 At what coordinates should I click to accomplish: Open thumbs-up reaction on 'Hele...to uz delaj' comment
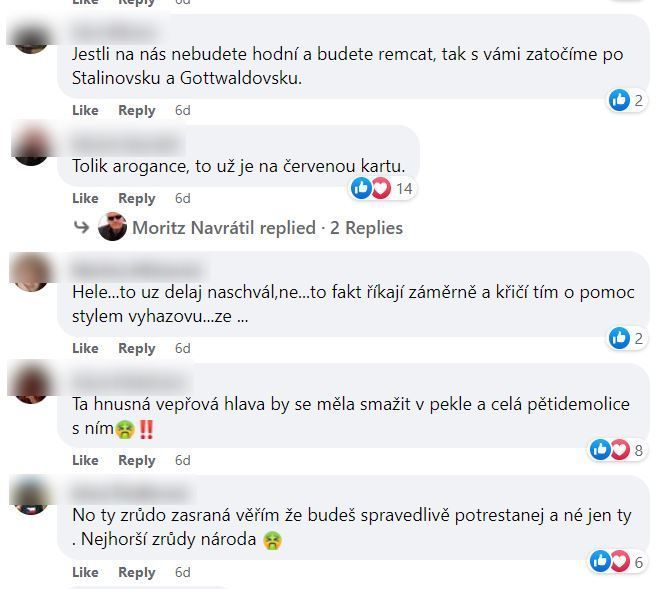click(619, 338)
